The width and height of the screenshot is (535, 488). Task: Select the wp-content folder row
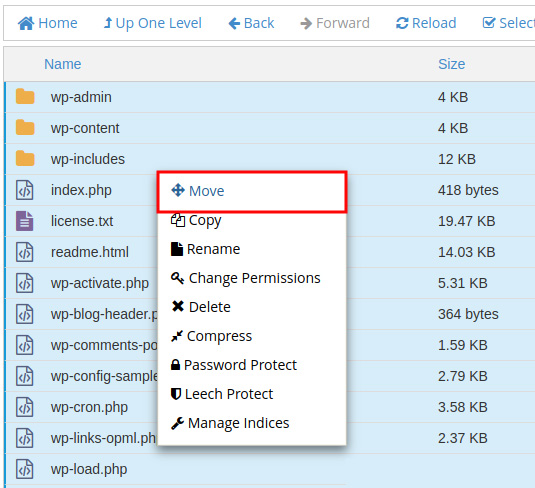tap(270, 128)
